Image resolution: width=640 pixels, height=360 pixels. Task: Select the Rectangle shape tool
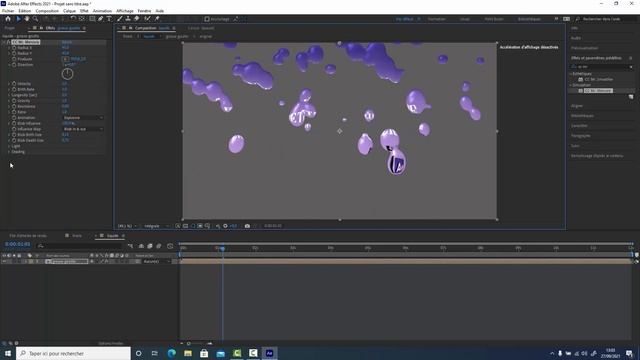[92, 19]
